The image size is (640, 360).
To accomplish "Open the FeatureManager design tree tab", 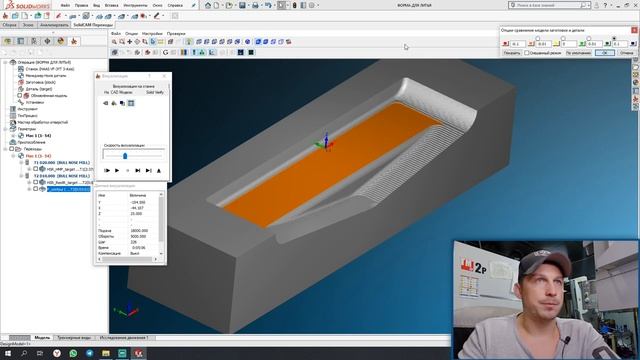I will (x=8, y=41).
